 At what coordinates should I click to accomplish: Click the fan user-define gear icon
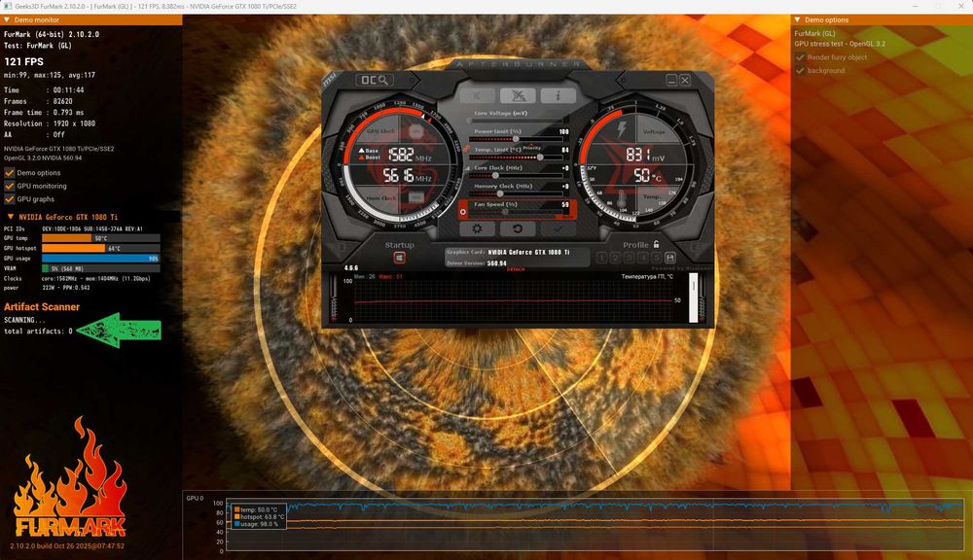[462, 212]
